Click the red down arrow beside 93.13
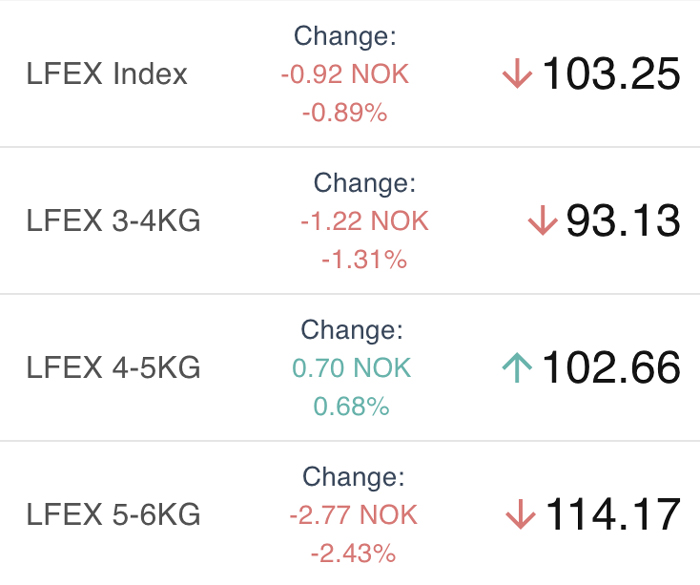This screenshot has width=700, height=585. click(542, 220)
